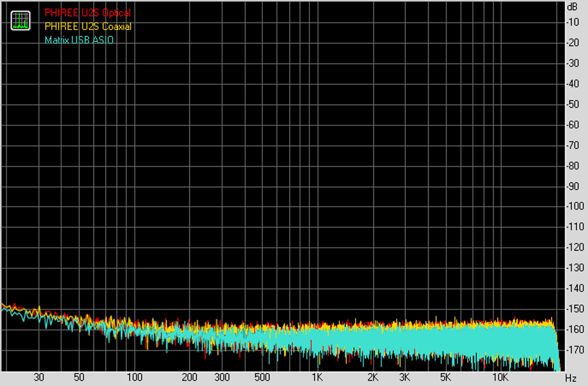Screen dimensions: 588x386
Task: Click the -140 dB axis value
Action: [575, 288]
